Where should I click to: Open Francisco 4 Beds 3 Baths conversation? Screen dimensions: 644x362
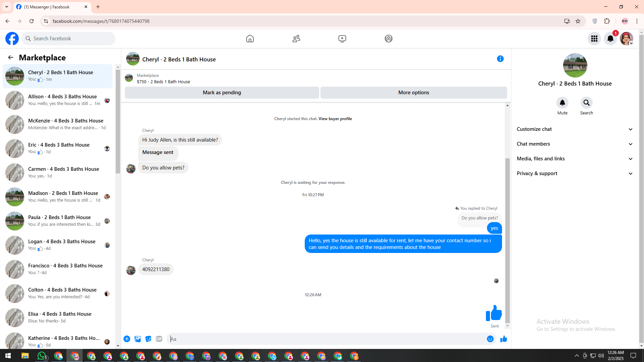tap(58, 269)
